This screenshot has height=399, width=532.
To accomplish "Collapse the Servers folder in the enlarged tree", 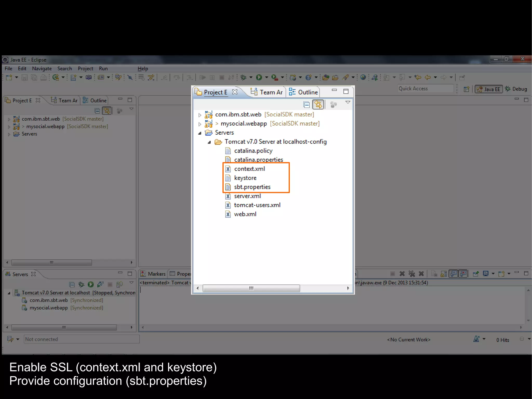I will pos(199,133).
